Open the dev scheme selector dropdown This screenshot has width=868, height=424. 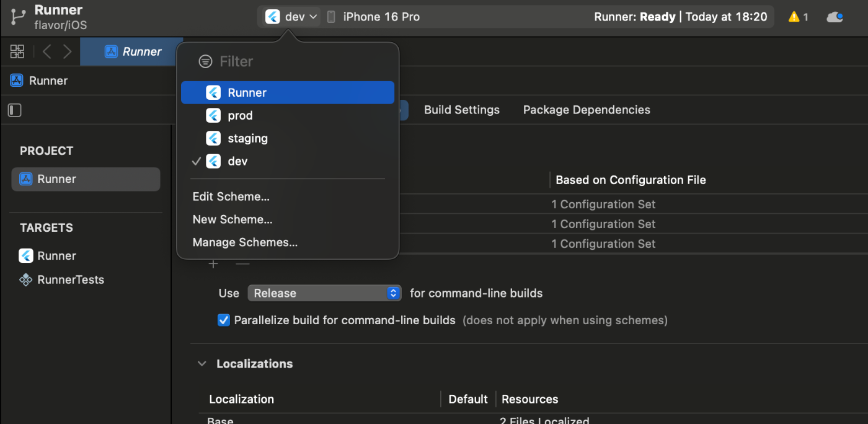pos(291,17)
